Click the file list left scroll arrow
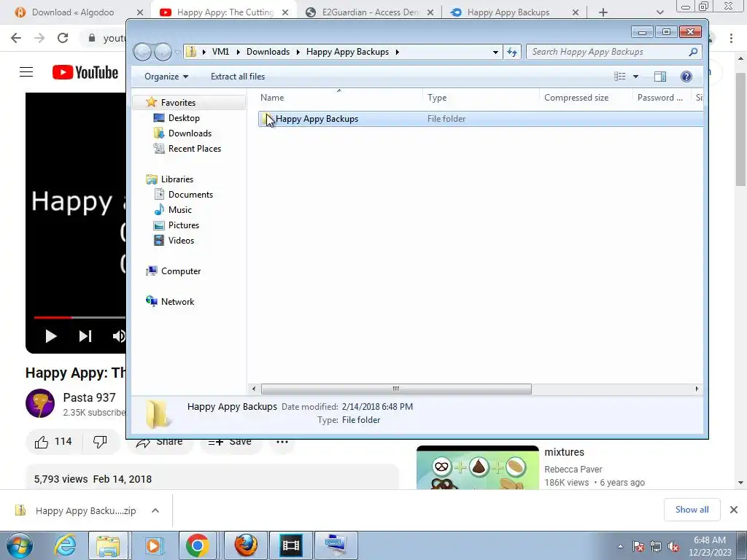The height and width of the screenshot is (560, 747). 253,389
